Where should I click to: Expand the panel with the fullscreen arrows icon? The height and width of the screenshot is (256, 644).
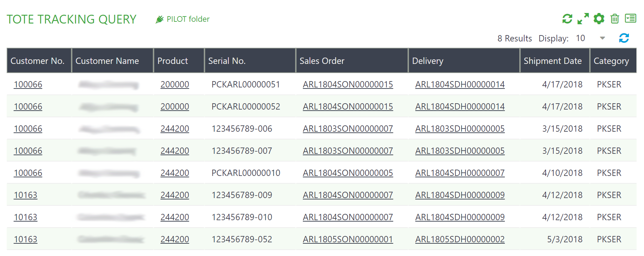tap(583, 19)
